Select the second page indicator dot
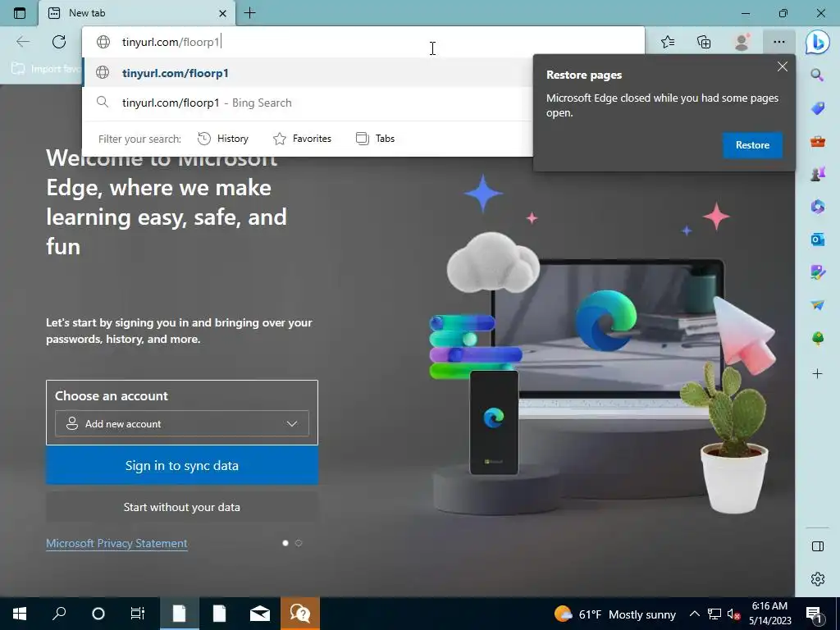The width and height of the screenshot is (840, 630). [x=299, y=543]
